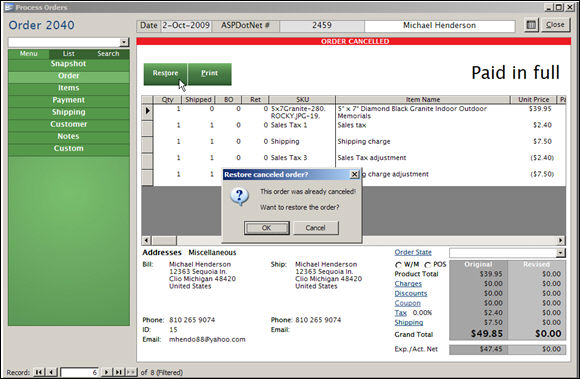Go to previous record arrow
The image size is (580, 379).
(51, 372)
